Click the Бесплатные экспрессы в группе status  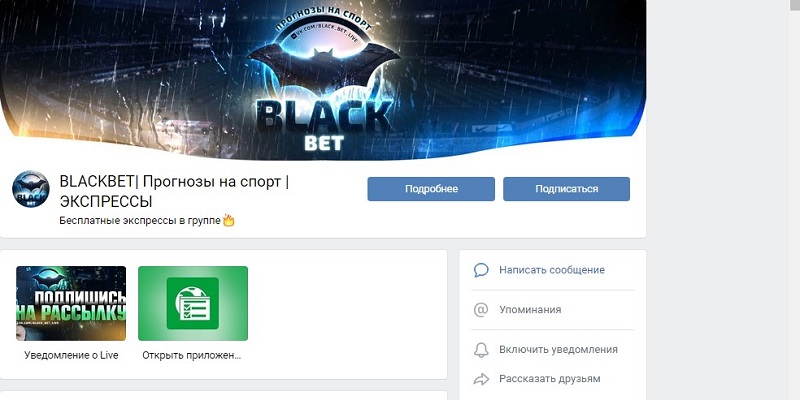140,220
